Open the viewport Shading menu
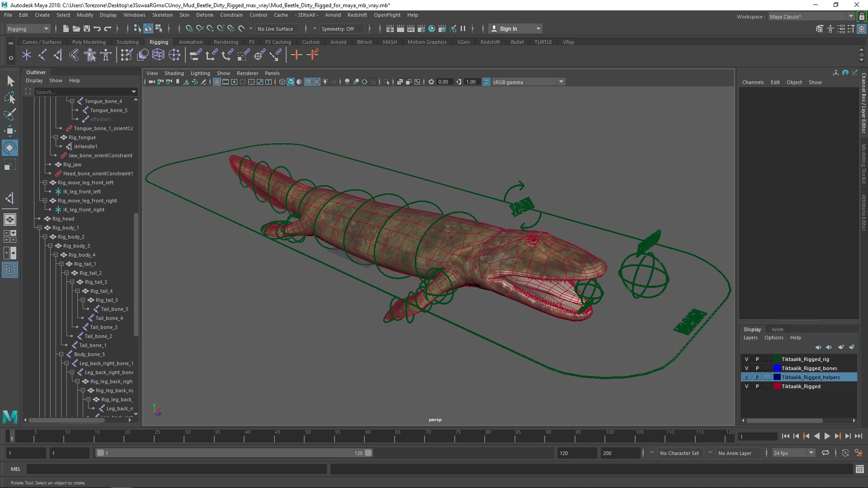 pos(174,73)
